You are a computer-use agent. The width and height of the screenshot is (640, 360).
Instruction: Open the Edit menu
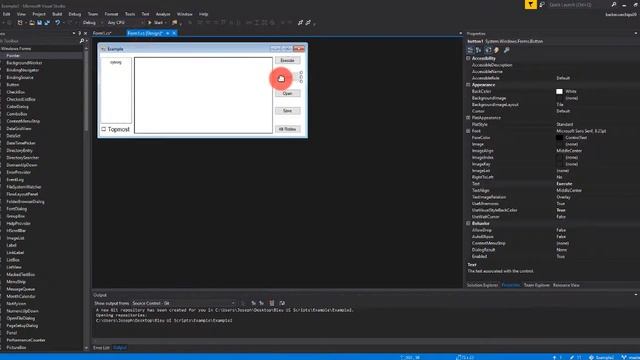coord(7,14)
